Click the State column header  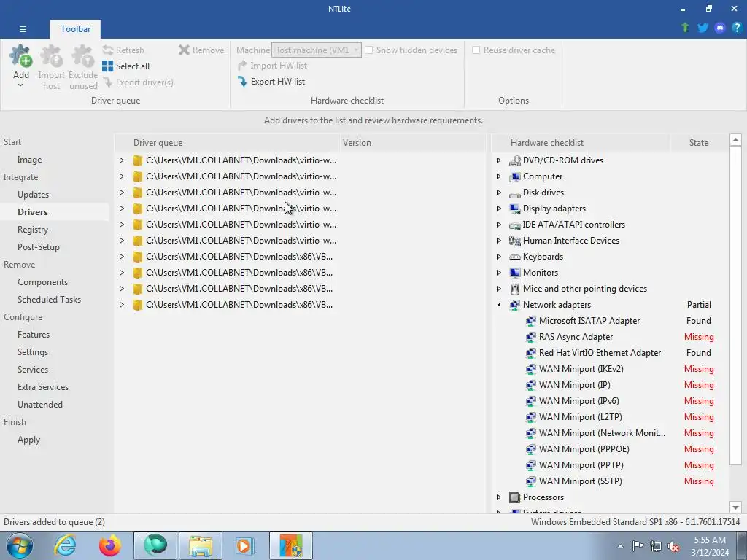[698, 143]
